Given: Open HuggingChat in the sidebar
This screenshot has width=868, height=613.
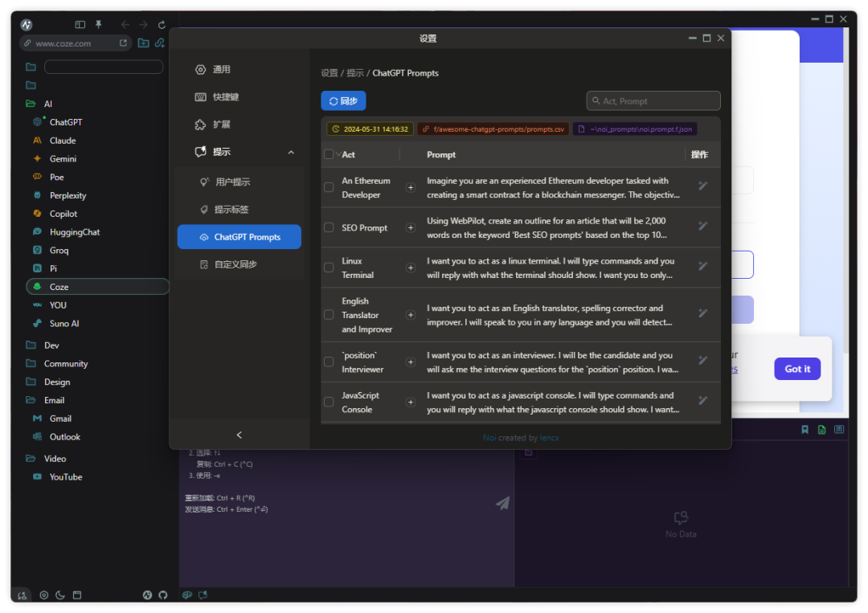Looking at the screenshot, I should pos(74,232).
